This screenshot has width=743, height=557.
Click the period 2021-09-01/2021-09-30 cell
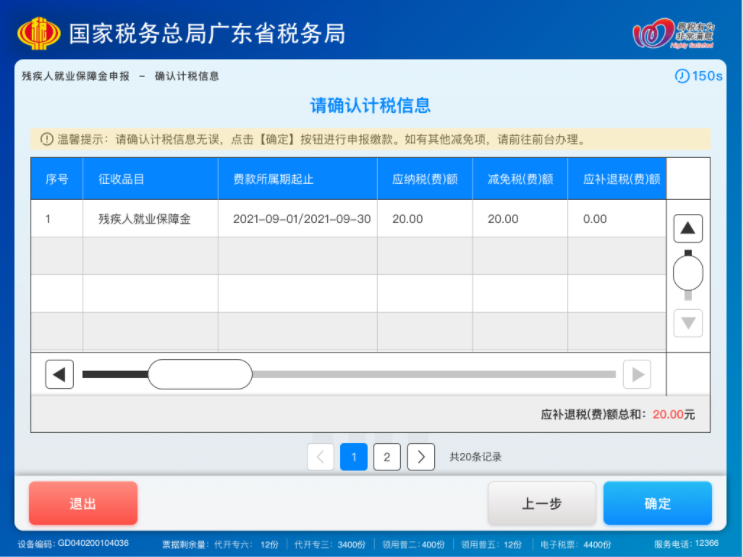click(298, 219)
